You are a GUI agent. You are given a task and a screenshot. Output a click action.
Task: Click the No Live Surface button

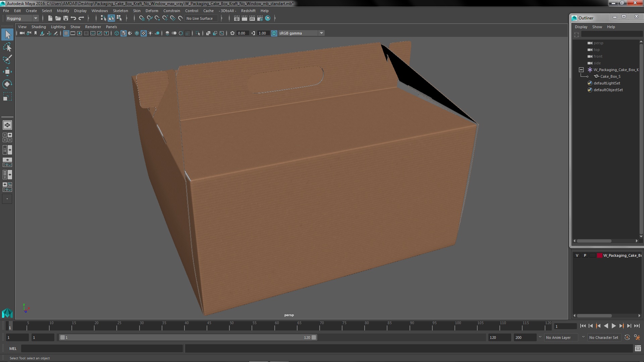tap(200, 18)
